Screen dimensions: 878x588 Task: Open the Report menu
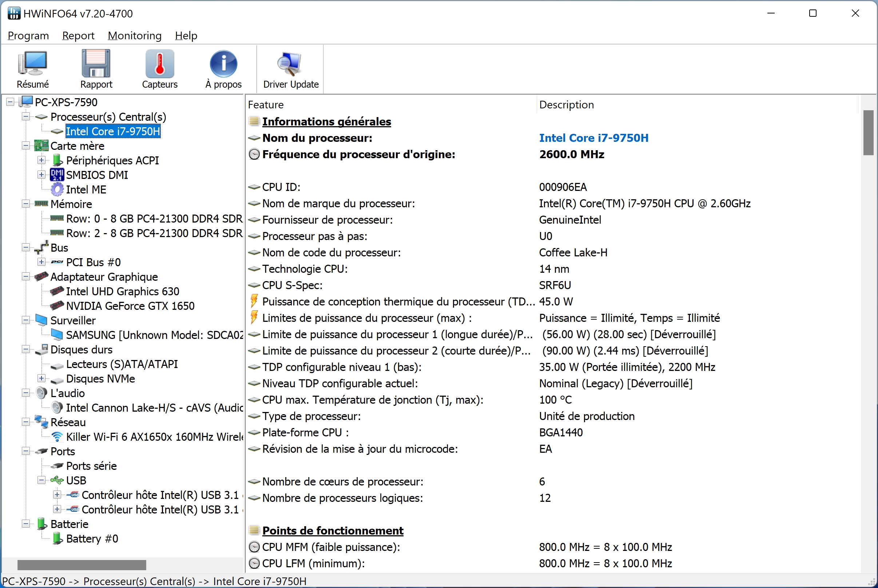78,36
